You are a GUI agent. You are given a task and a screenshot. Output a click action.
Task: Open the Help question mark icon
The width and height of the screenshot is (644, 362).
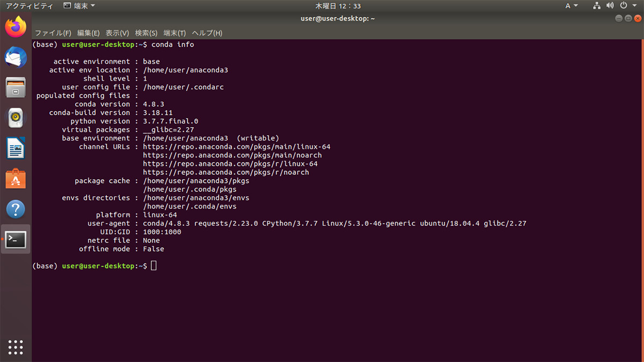[16, 209]
